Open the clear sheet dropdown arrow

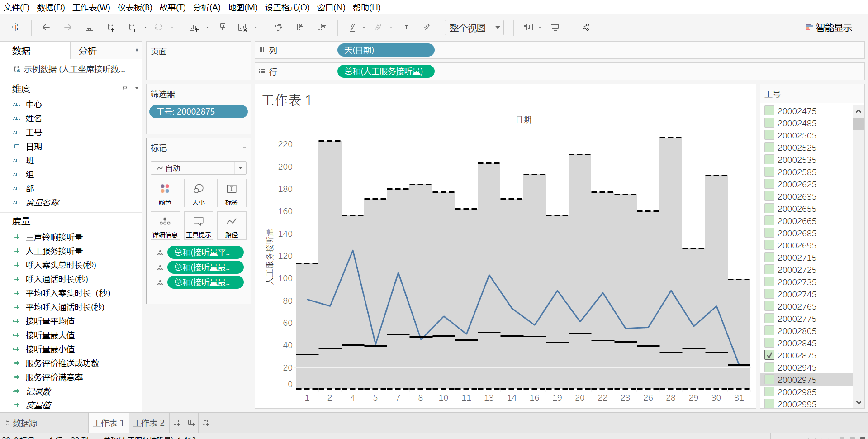click(256, 27)
